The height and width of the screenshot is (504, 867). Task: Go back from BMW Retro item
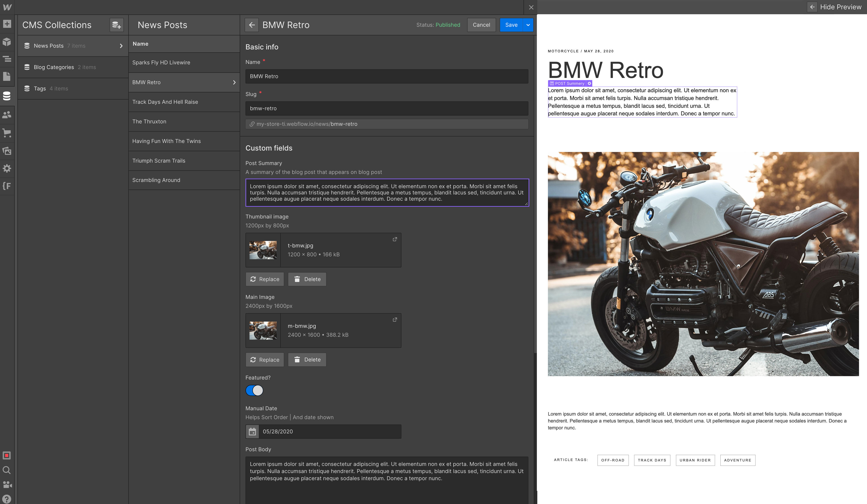(252, 25)
